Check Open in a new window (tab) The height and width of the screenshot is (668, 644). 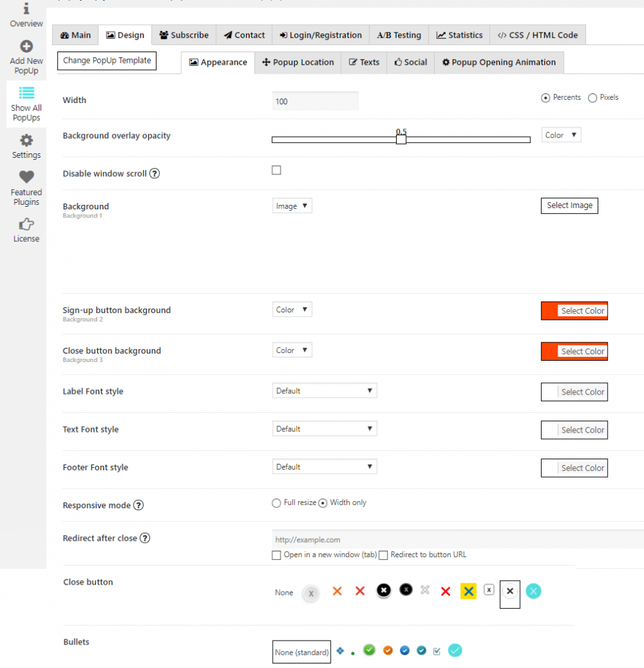coord(277,555)
